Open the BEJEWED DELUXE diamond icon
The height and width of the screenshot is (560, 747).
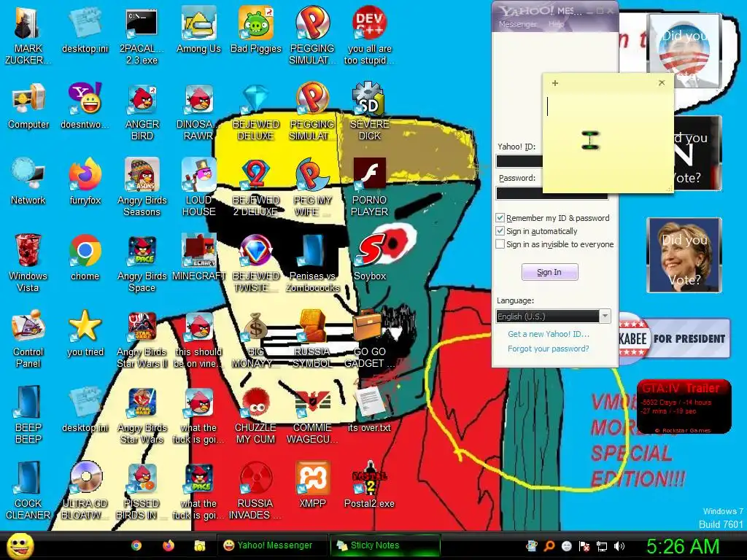coord(256,111)
